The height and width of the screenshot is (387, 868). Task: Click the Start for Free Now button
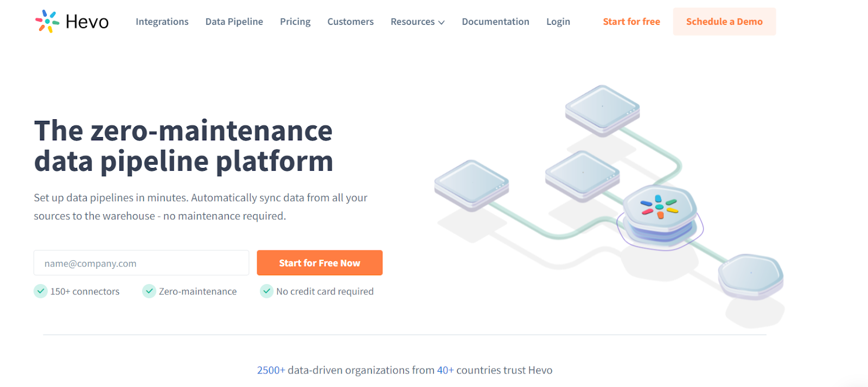coord(320,263)
